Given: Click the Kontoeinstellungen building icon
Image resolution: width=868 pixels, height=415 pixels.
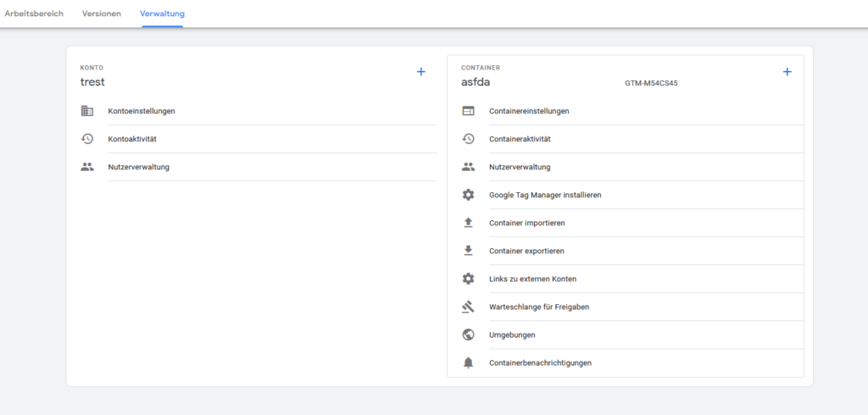Looking at the screenshot, I should coord(86,111).
